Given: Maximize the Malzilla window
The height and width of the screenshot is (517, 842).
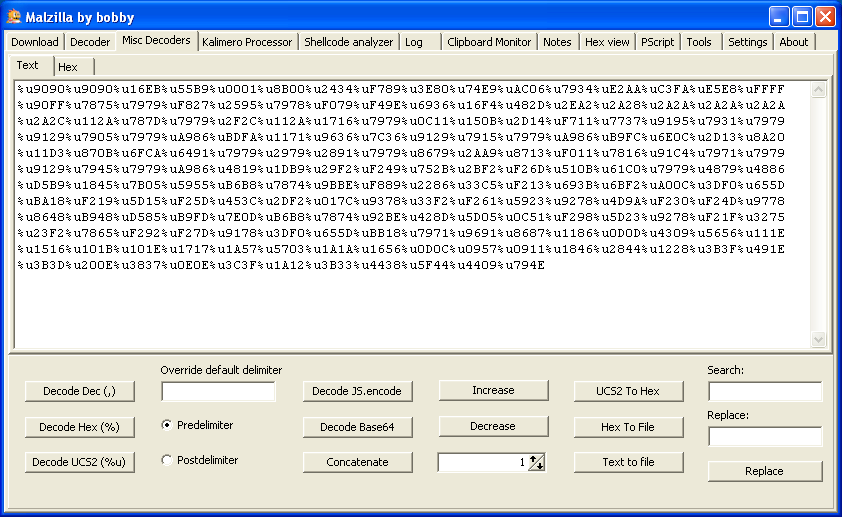Looking at the screenshot, I should coord(802,17).
